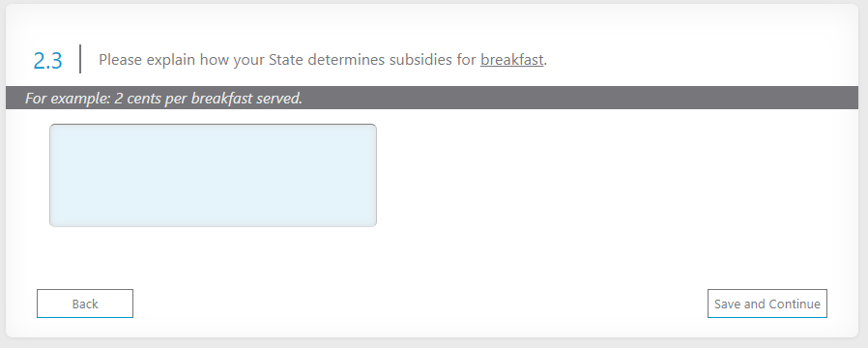The image size is (868, 348).
Task: Click the bottom-right corner of the answer box
Action: click(x=372, y=222)
